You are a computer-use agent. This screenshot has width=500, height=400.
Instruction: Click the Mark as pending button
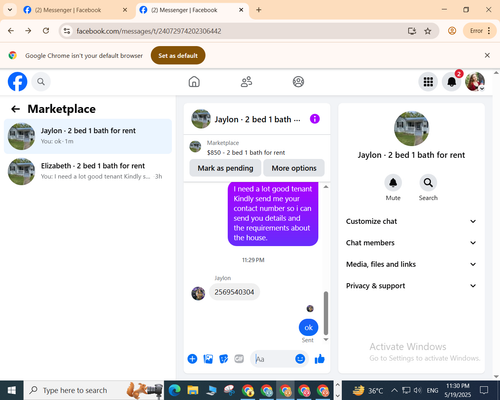225,168
